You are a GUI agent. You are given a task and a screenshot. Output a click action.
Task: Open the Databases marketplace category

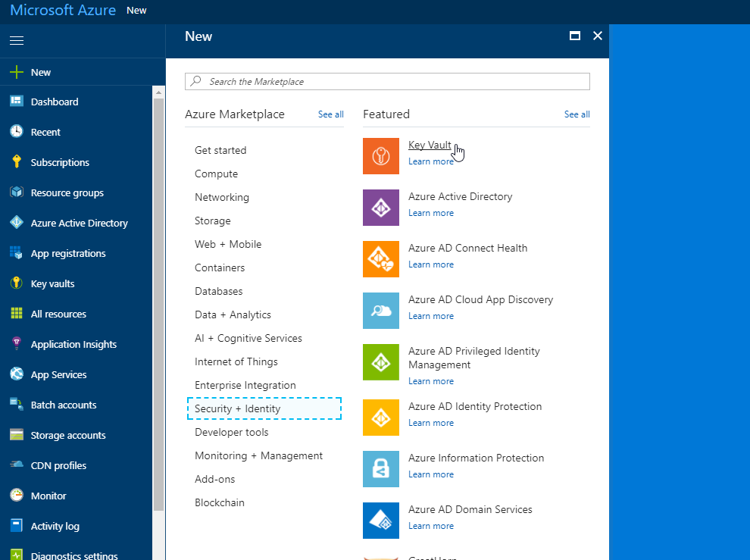coord(219,291)
